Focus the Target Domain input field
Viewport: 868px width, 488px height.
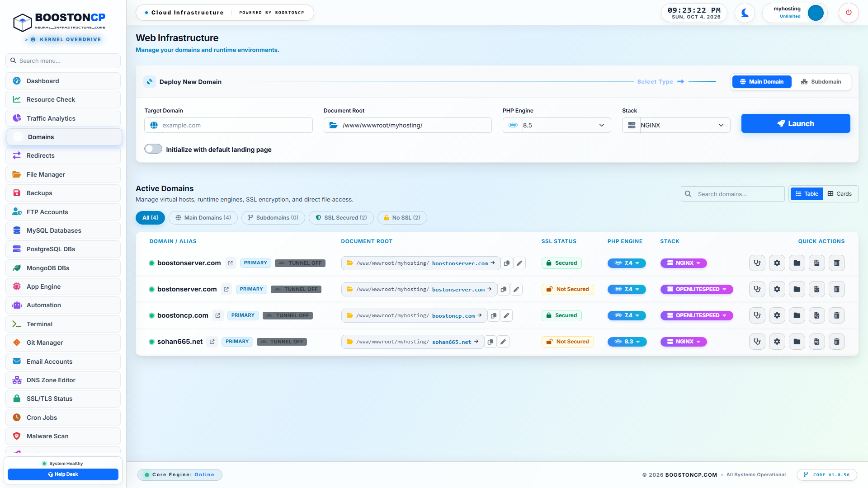[229, 125]
